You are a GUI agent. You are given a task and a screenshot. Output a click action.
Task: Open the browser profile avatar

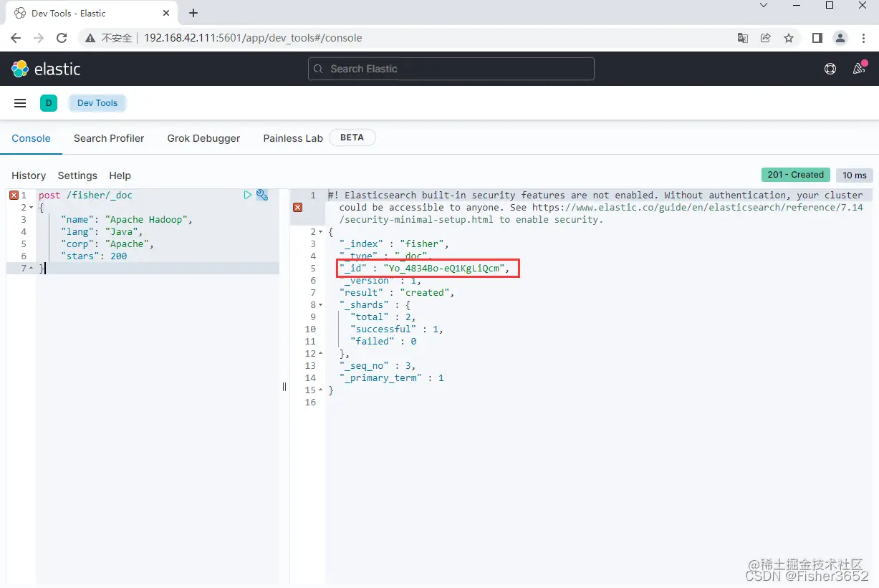(x=841, y=38)
